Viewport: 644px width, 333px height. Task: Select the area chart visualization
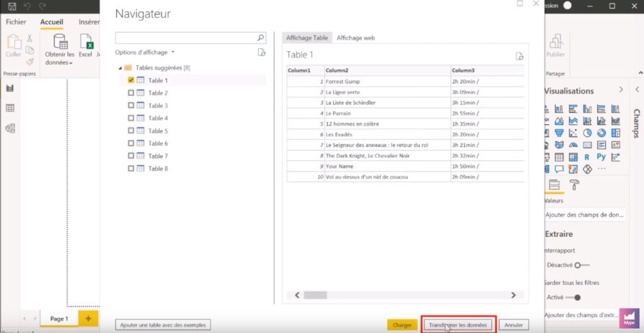pos(559,121)
